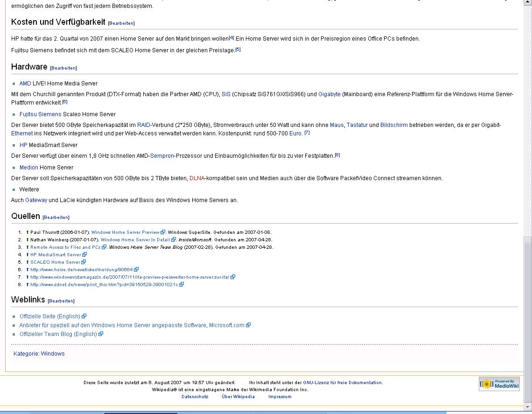Click the up-arrow backlink for reference 7
Viewport: 532px width, 414px height.
point(28,277)
